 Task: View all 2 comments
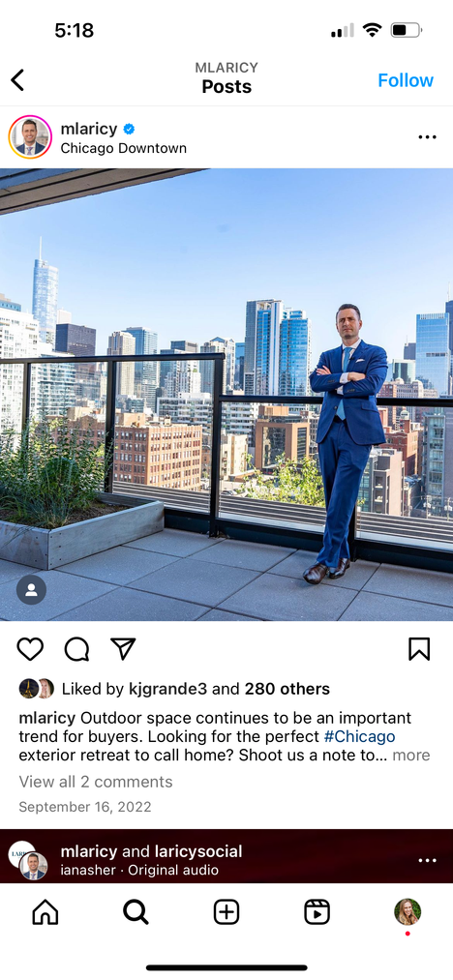point(96,782)
